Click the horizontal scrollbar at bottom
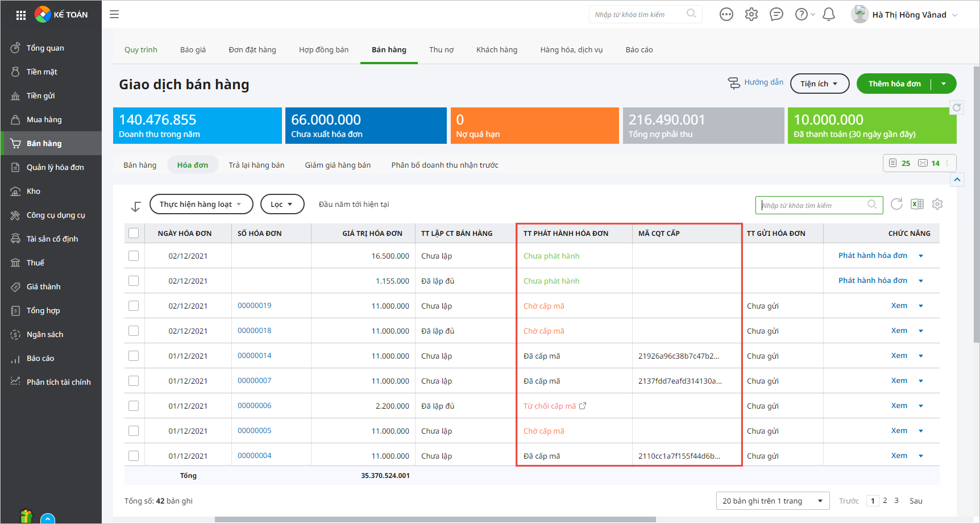The height and width of the screenshot is (524, 980). pos(435,519)
